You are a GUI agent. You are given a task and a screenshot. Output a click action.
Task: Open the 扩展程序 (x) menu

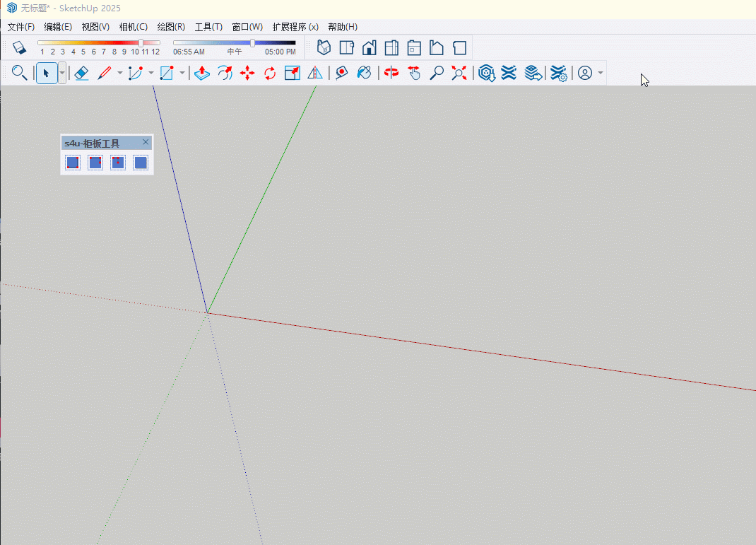tap(295, 27)
